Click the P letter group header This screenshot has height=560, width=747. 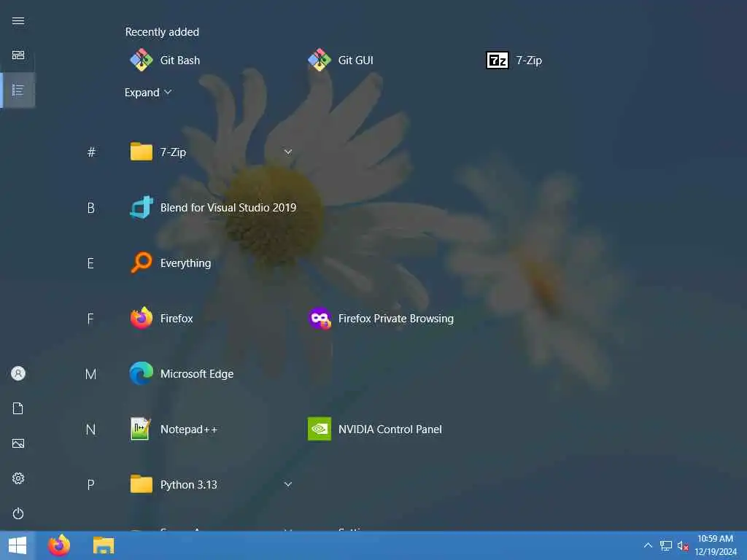[91, 484]
